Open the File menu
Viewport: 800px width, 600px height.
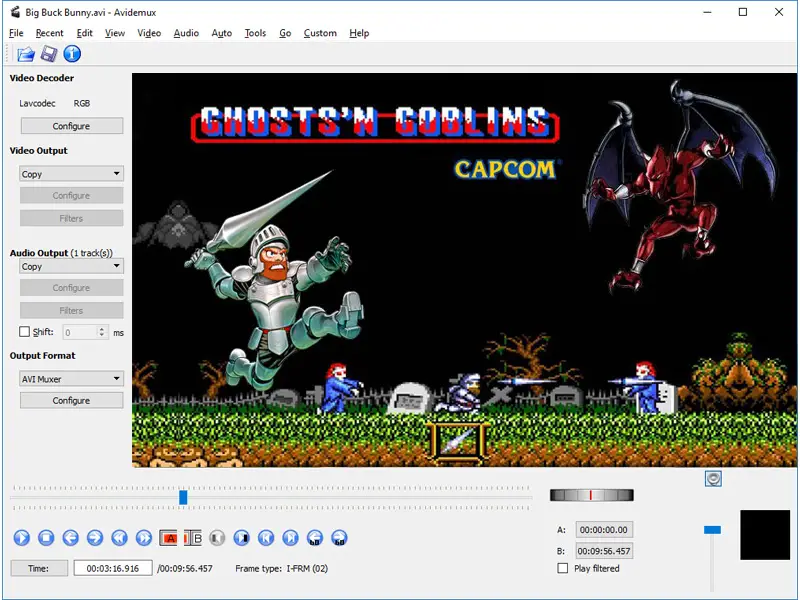pyautogui.click(x=16, y=33)
